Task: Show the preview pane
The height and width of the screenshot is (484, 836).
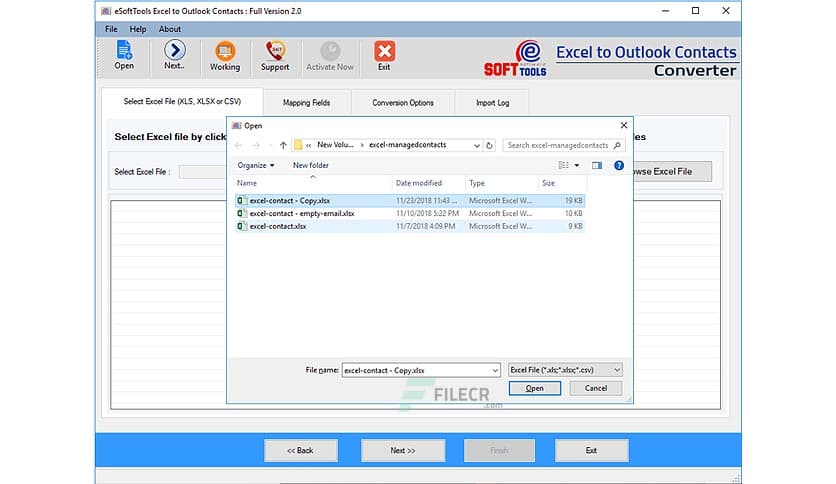Action: click(x=597, y=165)
